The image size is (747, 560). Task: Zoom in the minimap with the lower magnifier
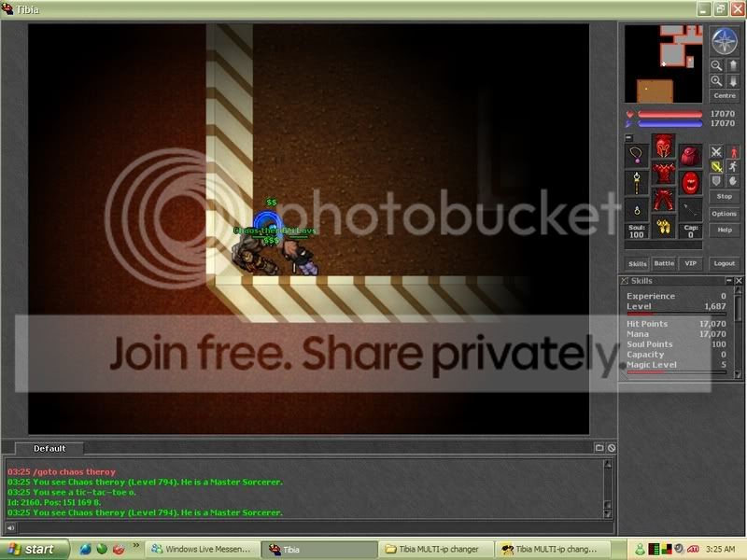click(x=716, y=81)
